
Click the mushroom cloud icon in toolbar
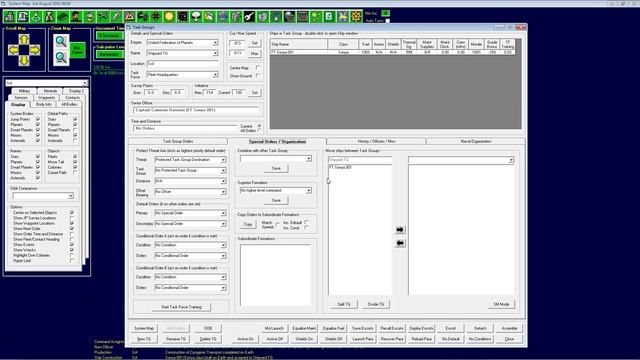pos(196,17)
